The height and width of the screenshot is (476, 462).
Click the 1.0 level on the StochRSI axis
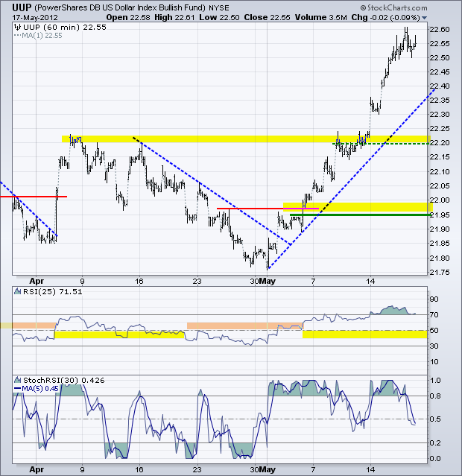click(435, 381)
